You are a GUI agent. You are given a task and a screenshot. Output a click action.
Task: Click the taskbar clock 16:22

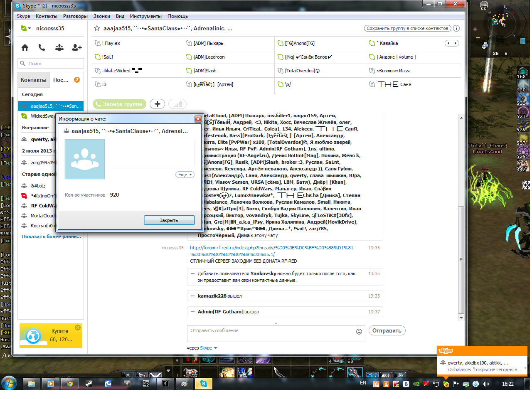pos(507,384)
